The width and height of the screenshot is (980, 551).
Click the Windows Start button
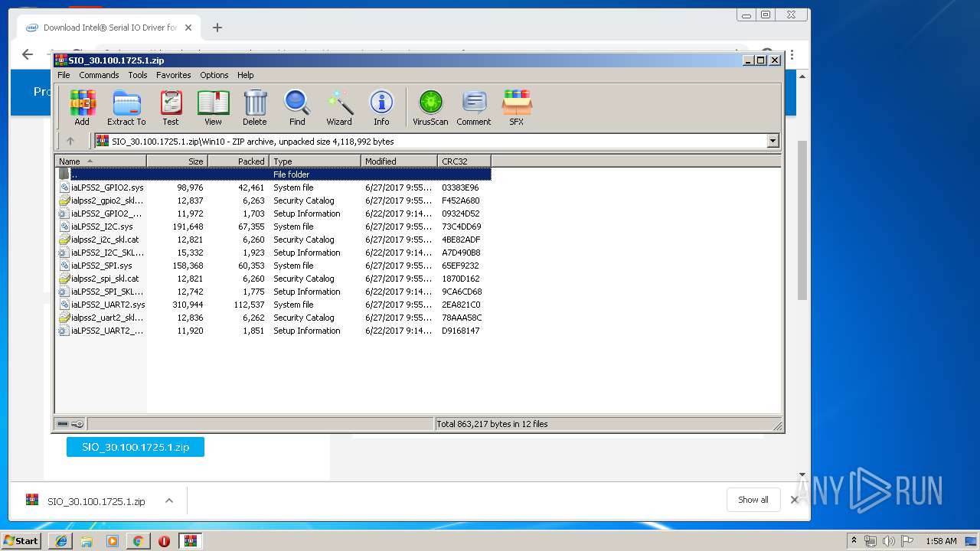pyautogui.click(x=21, y=540)
